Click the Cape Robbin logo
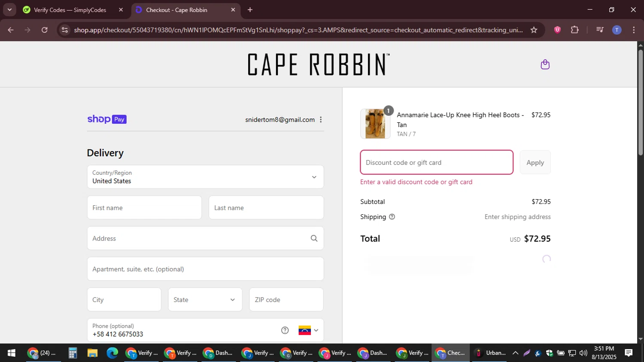644x362 pixels. coord(319,64)
